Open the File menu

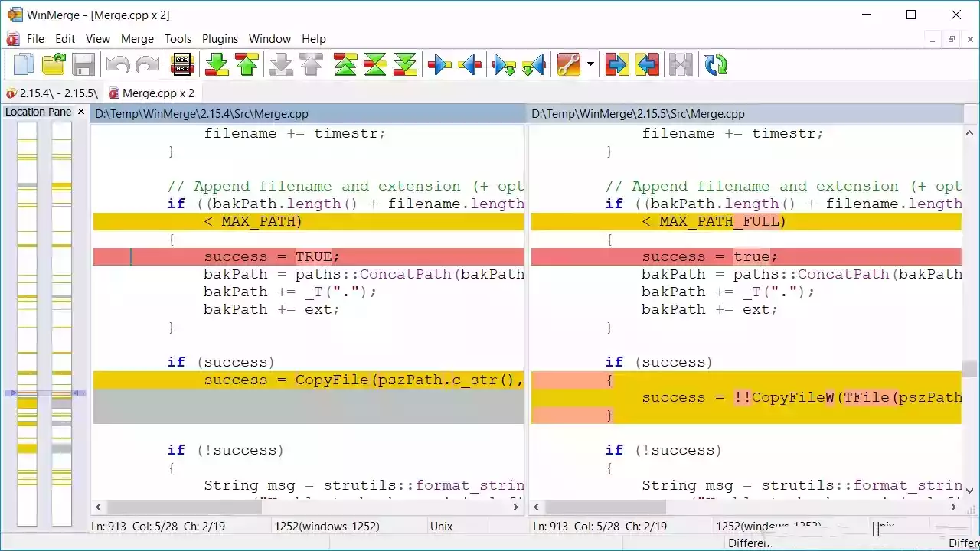click(35, 38)
